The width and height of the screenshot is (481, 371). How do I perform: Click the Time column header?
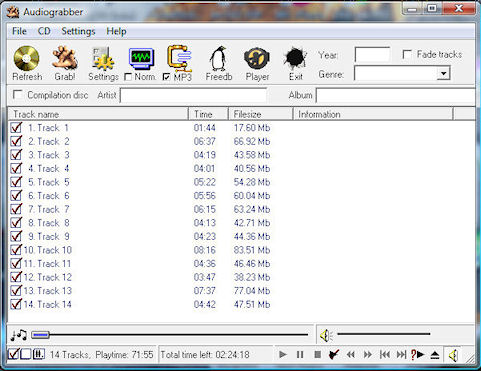click(x=208, y=114)
